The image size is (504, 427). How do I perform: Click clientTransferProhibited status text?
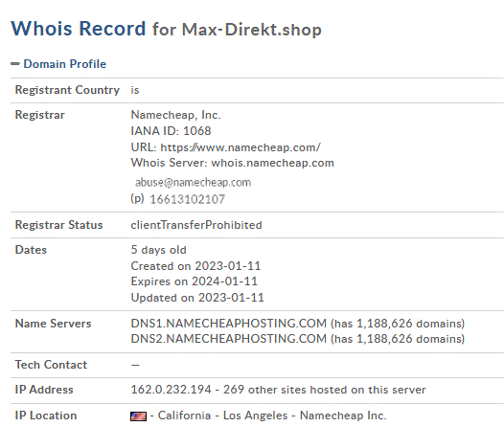coord(196,225)
